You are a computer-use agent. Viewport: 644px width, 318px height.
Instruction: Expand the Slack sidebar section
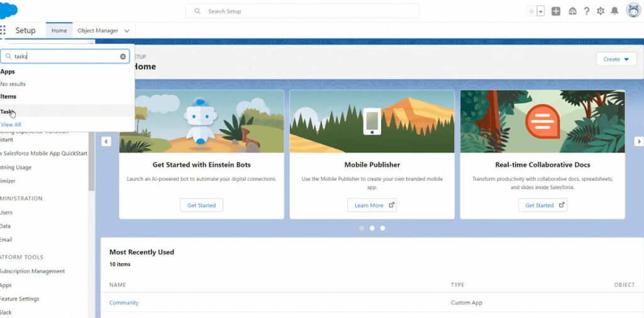click(x=6, y=312)
